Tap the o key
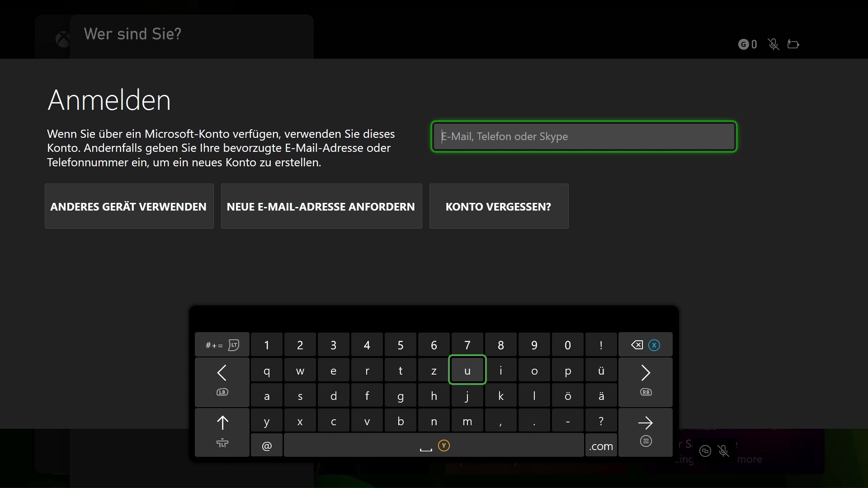Screen dimensions: 868x488 pos(534,370)
